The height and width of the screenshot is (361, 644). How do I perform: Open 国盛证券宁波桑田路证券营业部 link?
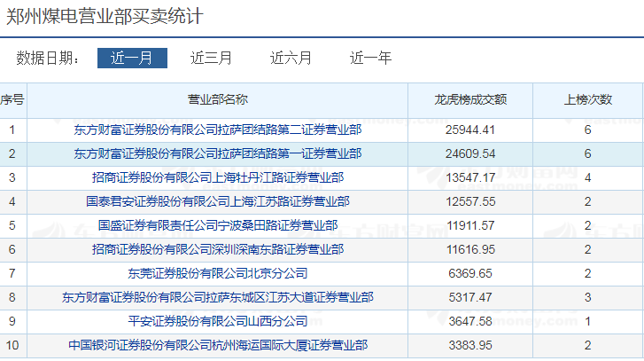pos(218,225)
